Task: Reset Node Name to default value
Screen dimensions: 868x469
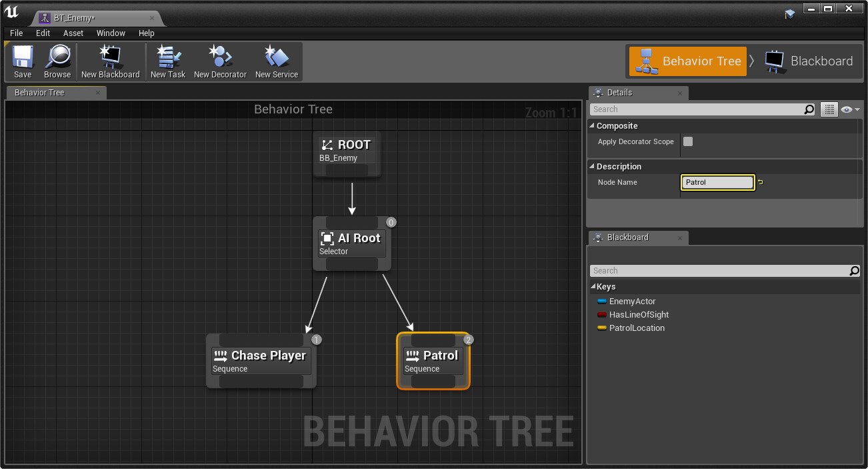Action: coord(761,181)
